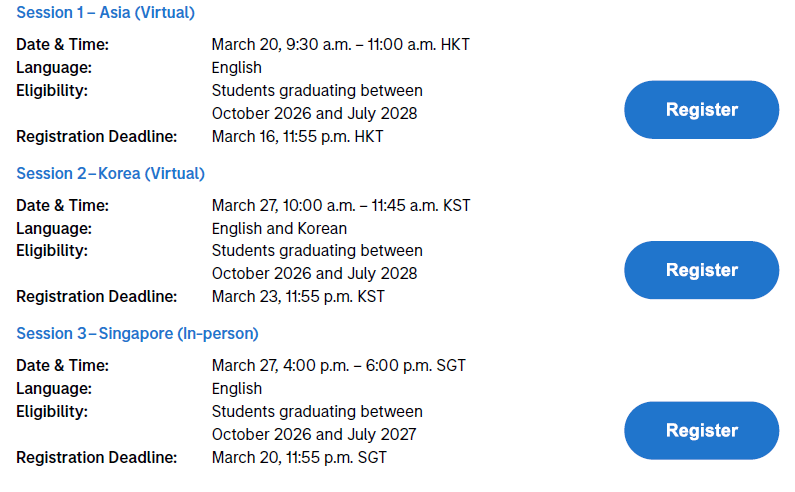Click the Session 1 'Date & Time:' label

point(62,45)
